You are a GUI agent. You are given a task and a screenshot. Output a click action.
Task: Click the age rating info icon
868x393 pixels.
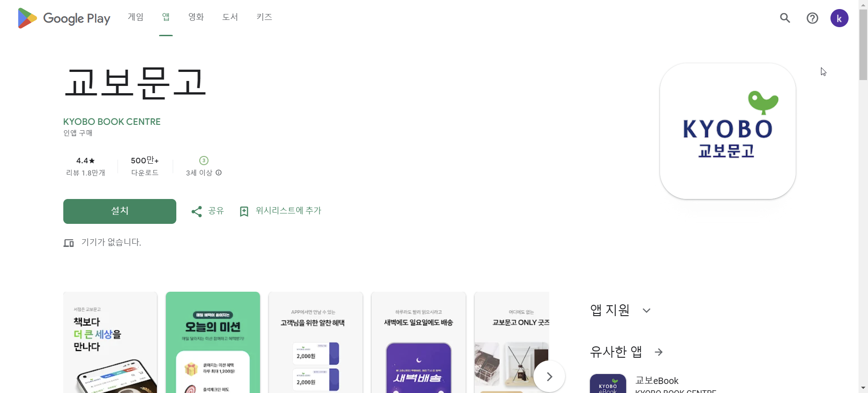pos(219,173)
